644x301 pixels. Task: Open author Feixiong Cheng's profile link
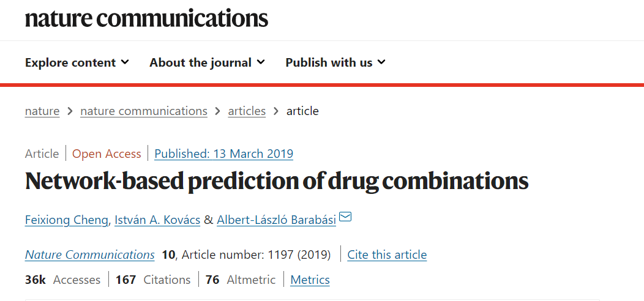click(67, 220)
